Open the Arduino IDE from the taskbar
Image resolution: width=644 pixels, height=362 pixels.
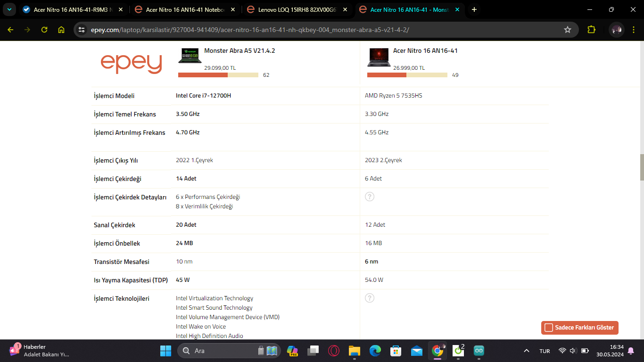point(479,351)
